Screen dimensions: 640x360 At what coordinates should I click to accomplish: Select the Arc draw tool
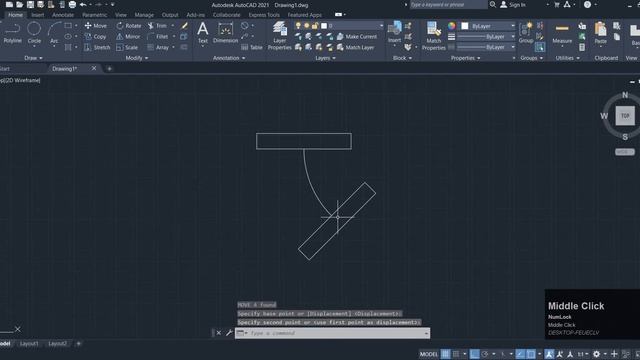click(x=54, y=33)
